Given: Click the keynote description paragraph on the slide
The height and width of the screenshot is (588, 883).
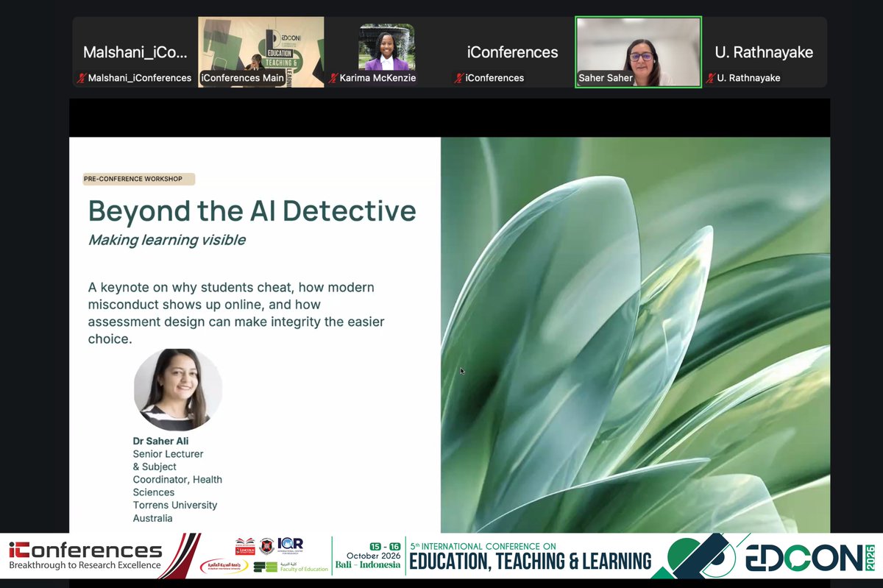Looking at the screenshot, I should coord(236,313).
